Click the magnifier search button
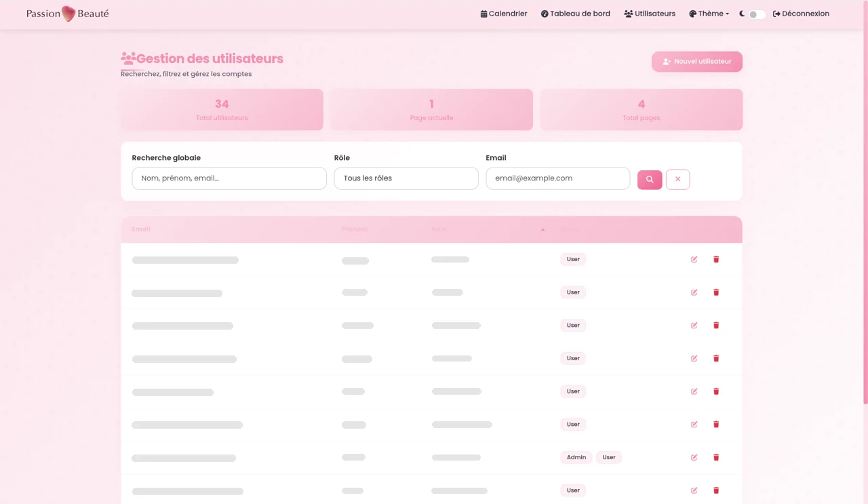Image resolution: width=868 pixels, height=504 pixels. 650,179
